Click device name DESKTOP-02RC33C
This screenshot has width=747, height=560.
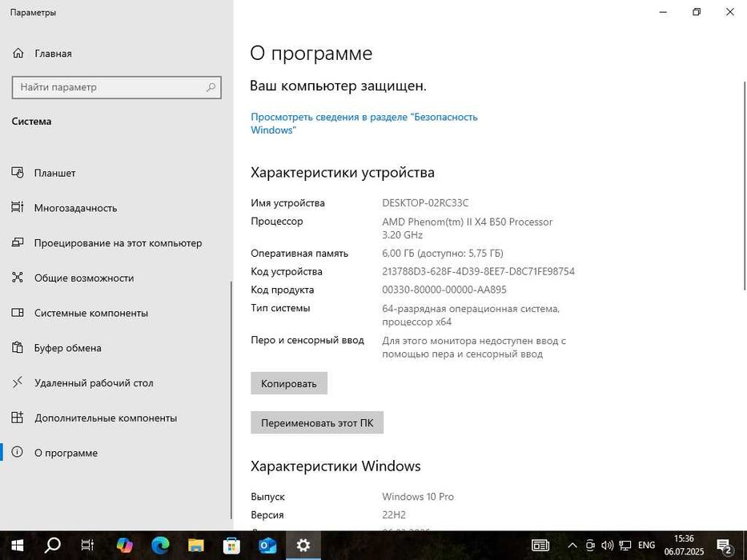pos(425,203)
